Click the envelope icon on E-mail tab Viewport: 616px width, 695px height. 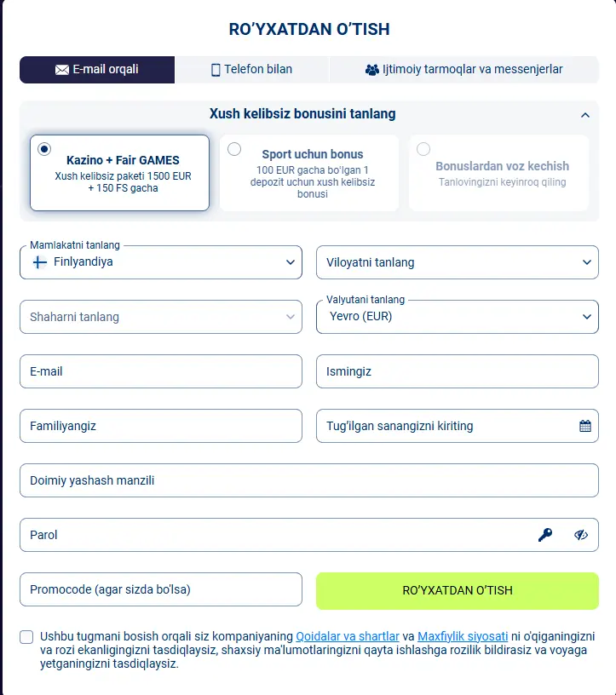(x=61, y=70)
